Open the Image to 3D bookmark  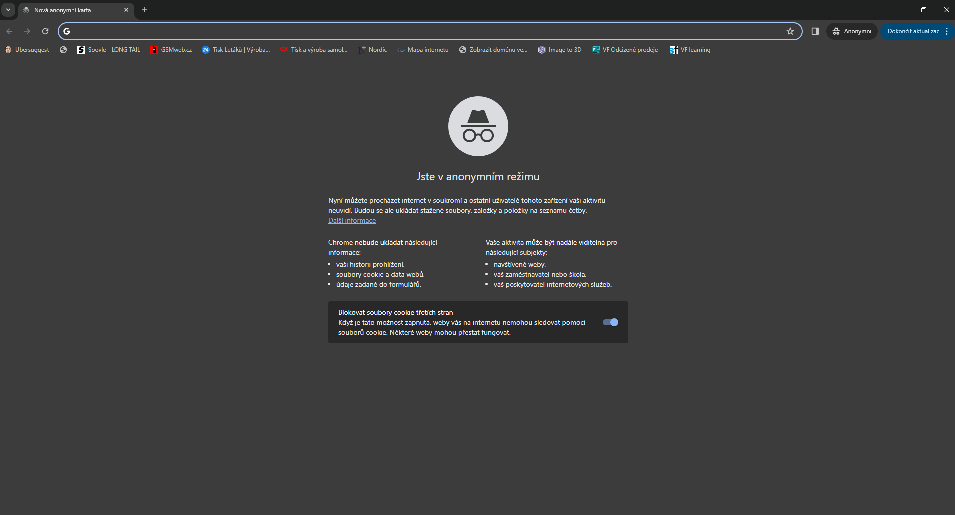coord(559,49)
